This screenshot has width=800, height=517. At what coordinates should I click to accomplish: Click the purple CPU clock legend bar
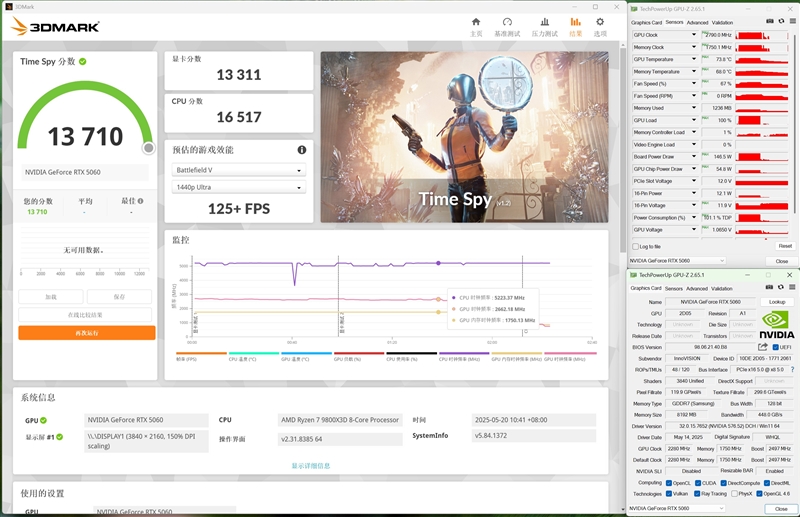tap(464, 353)
